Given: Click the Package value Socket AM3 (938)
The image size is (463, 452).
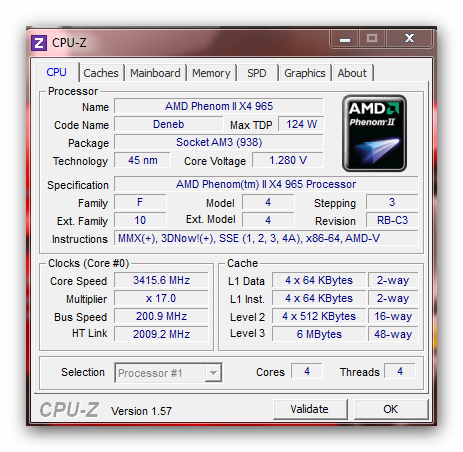Looking at the screenshot, I should point(219,142).
